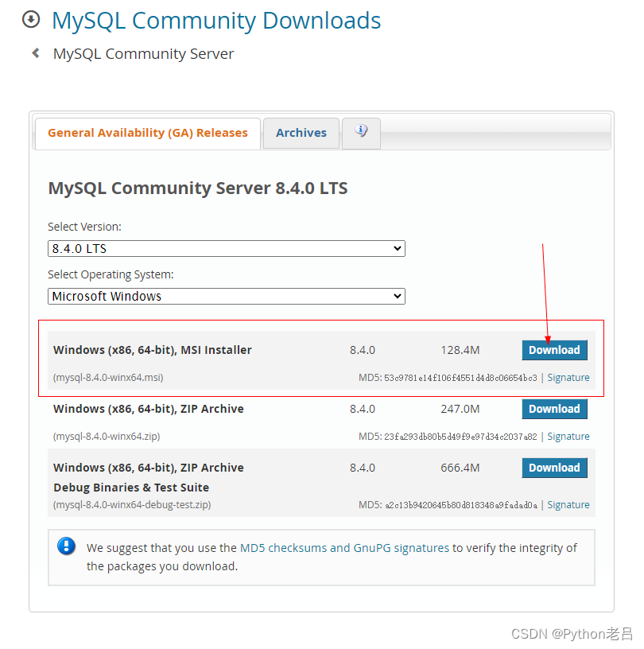Click the "Debug Binaries & Test Suite" label
This screenshot has height=649, width=644.
coord(131,488)
